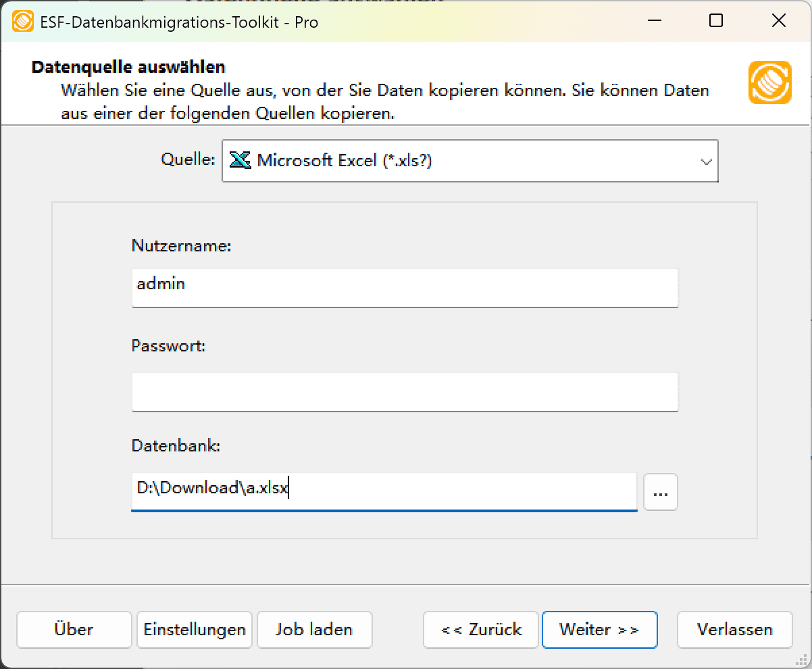Maximize the application window
This screenshot has height=669, width=812.
pyautogui.click(x=715, y=21)
